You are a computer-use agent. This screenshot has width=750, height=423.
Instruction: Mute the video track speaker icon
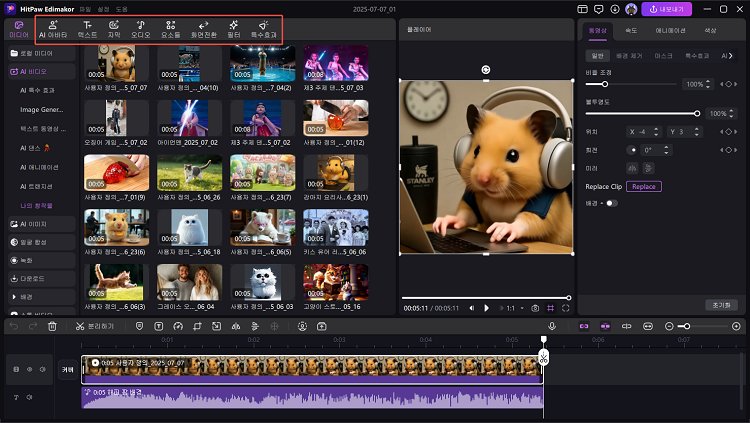[43, 369]
